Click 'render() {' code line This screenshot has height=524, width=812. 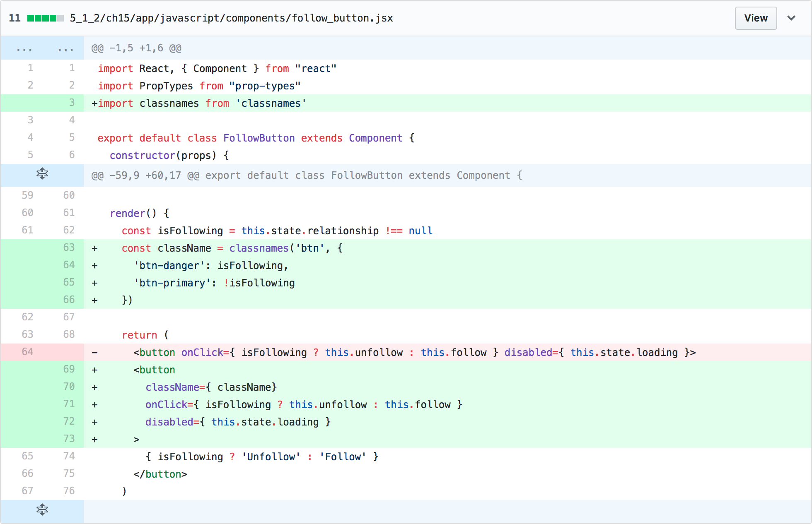(139, 213)
